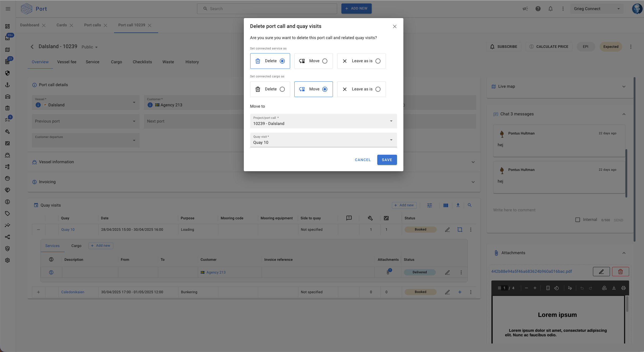Screen dimensions: 644x352
Task: Click the right panel vertical scrollbar
Action: pos(634,160)
